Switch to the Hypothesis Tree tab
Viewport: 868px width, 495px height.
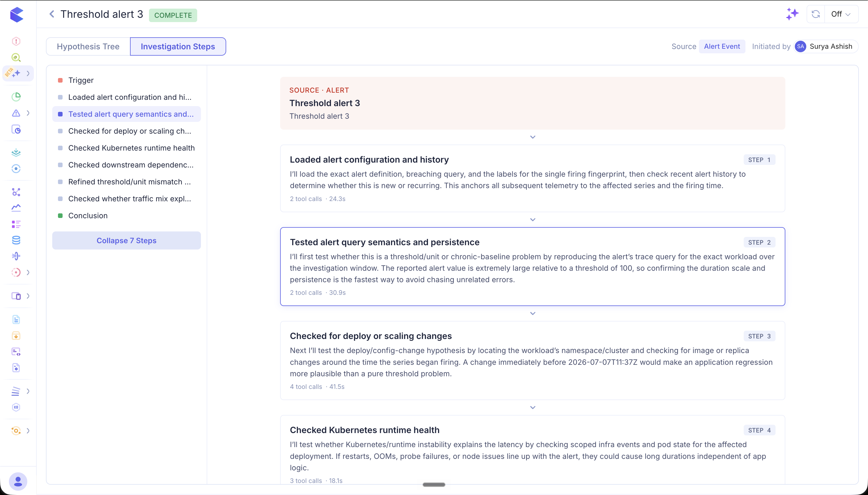pos(88,46)
